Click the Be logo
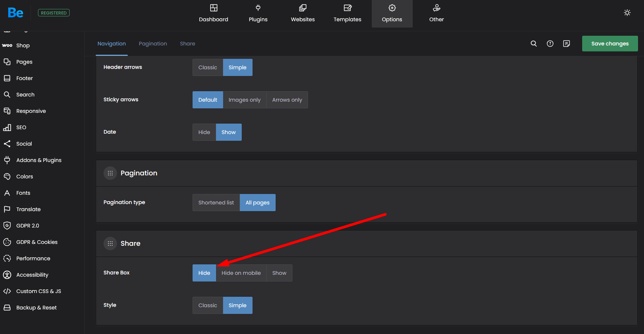Viewport: 644px width, 334px height. tap(16, 13)
